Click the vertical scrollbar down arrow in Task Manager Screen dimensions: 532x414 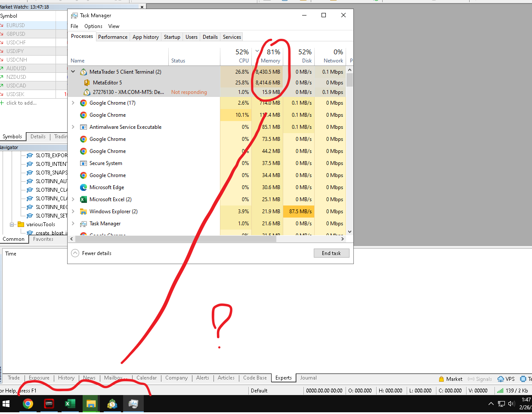point(350,232)
